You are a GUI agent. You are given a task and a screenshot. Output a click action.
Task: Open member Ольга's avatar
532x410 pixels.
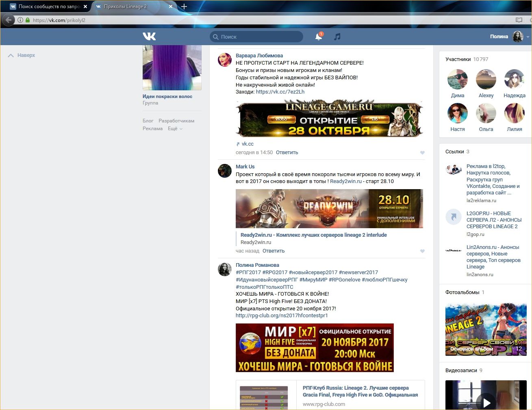486,113
